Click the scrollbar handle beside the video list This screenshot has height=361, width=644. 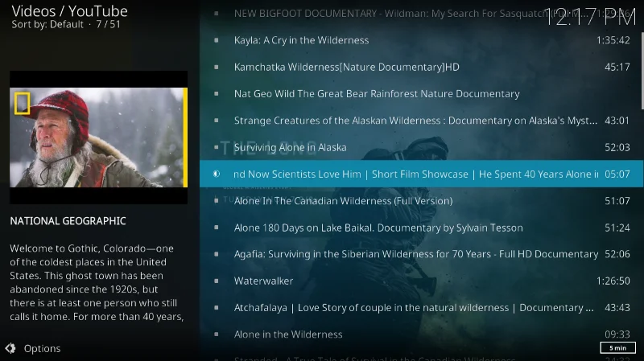point(642,71)
